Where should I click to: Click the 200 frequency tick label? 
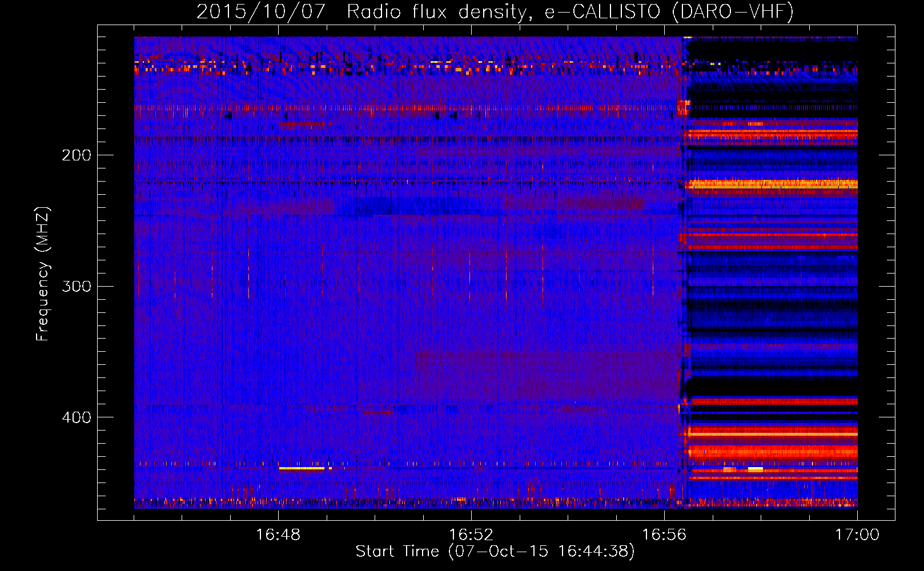click(77, 155)
